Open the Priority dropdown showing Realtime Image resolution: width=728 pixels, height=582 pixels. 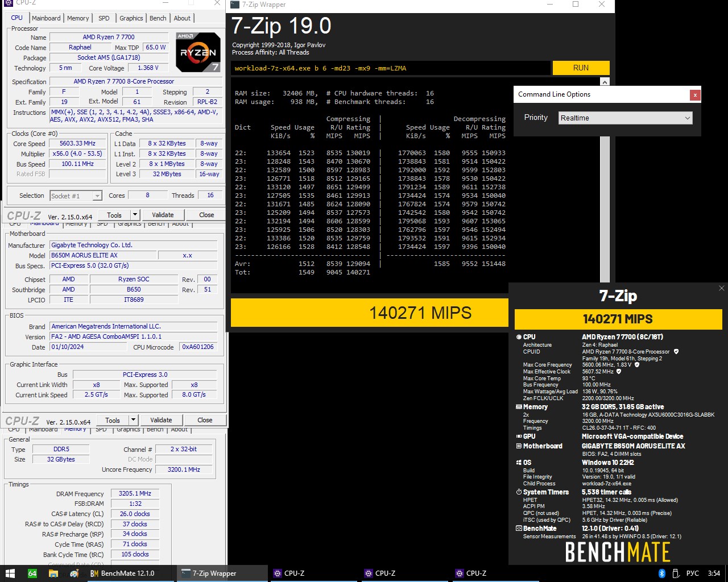click(626, 118)
